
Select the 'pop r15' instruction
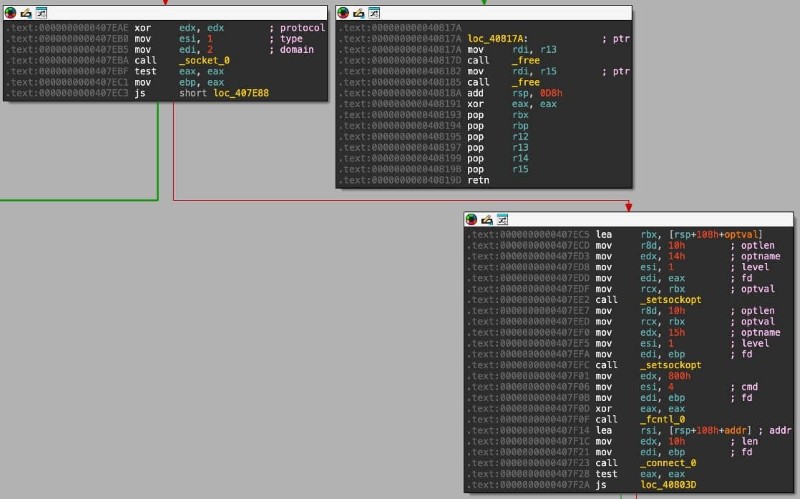point(497,169)
